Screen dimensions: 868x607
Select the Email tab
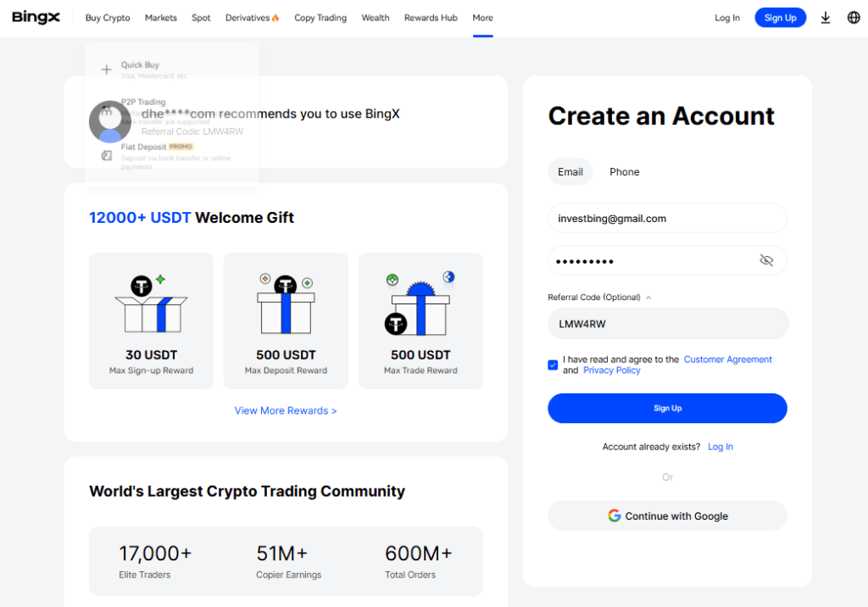tap(570, 172)
